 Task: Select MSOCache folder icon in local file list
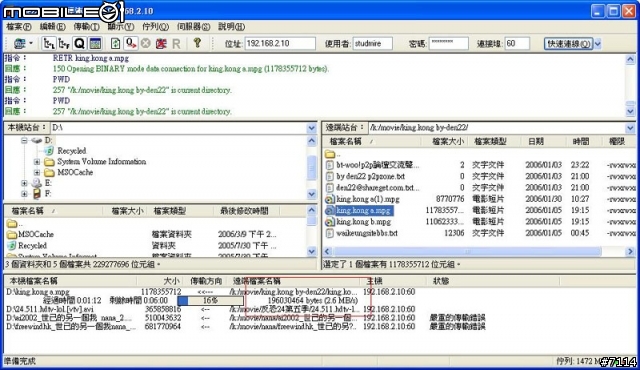(11, 235)
